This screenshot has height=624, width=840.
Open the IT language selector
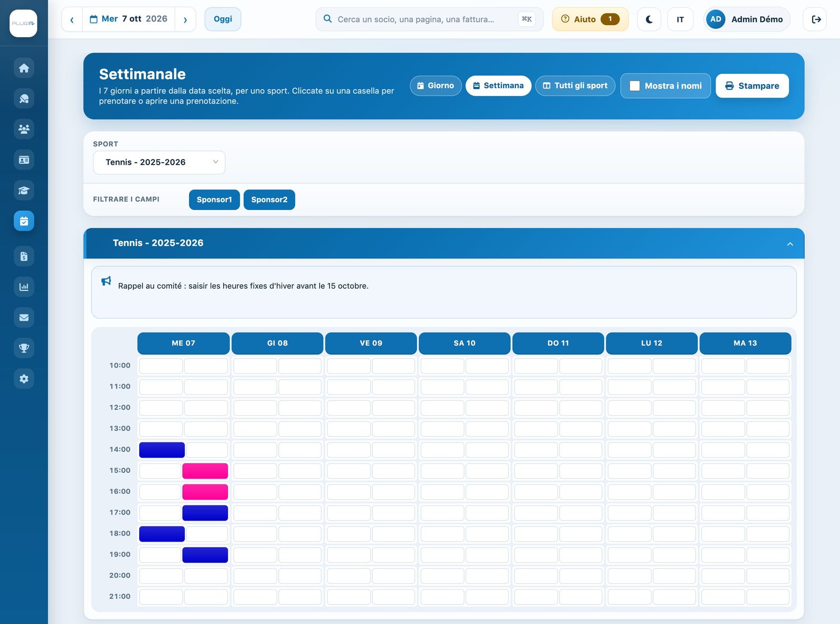680,19
